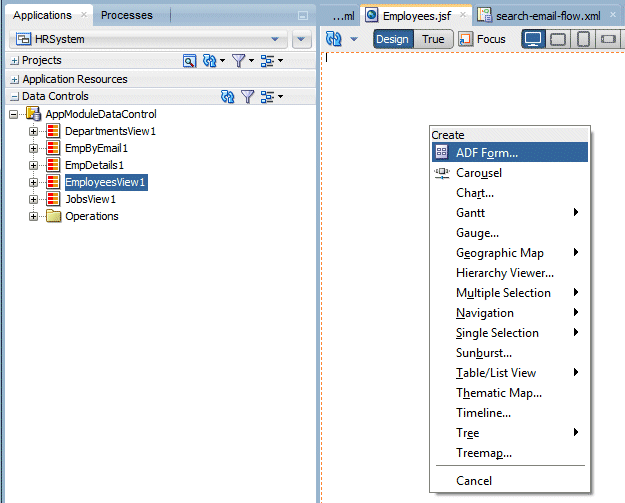
Task: Toggle the True view button
Action: tap(433, 39)
